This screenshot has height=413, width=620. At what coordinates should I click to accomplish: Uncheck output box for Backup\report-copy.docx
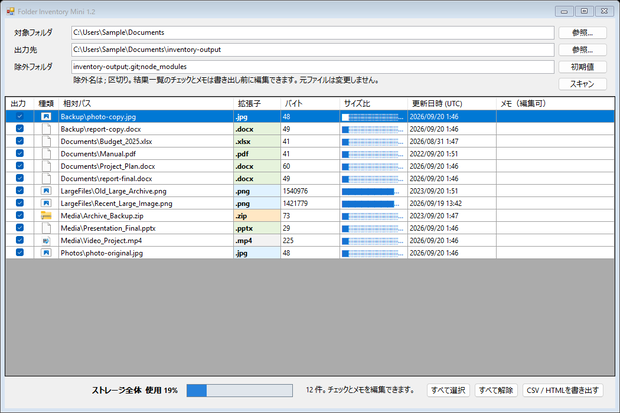(19, 129)
